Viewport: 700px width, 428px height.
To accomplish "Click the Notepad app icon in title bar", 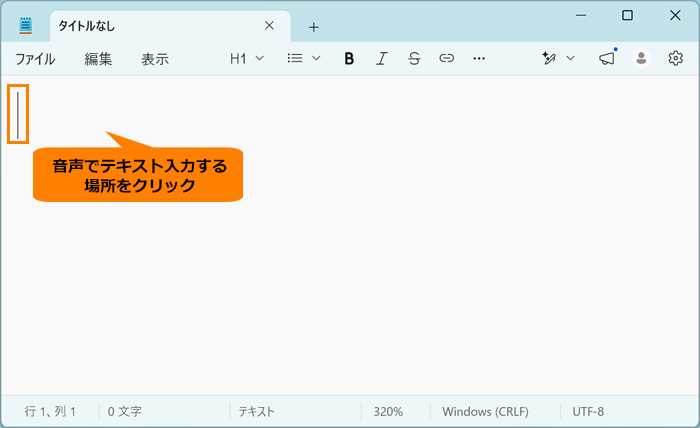I will coord(25,25).
